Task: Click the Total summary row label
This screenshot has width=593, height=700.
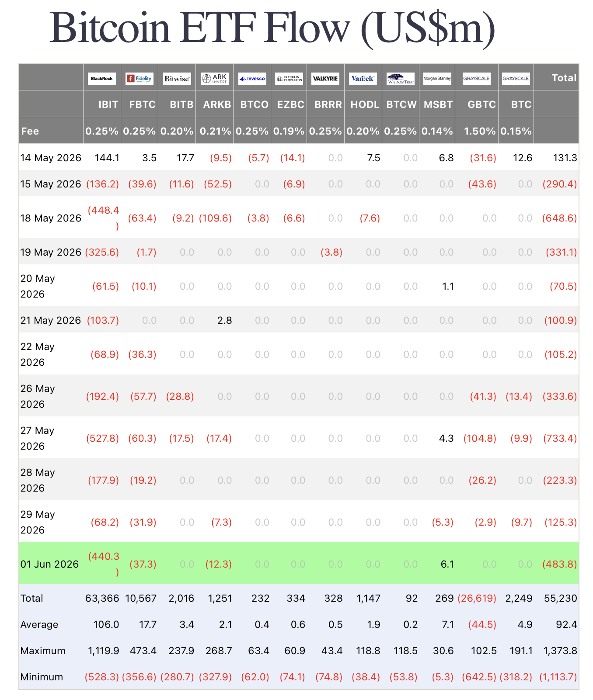Action: (32, 598)
